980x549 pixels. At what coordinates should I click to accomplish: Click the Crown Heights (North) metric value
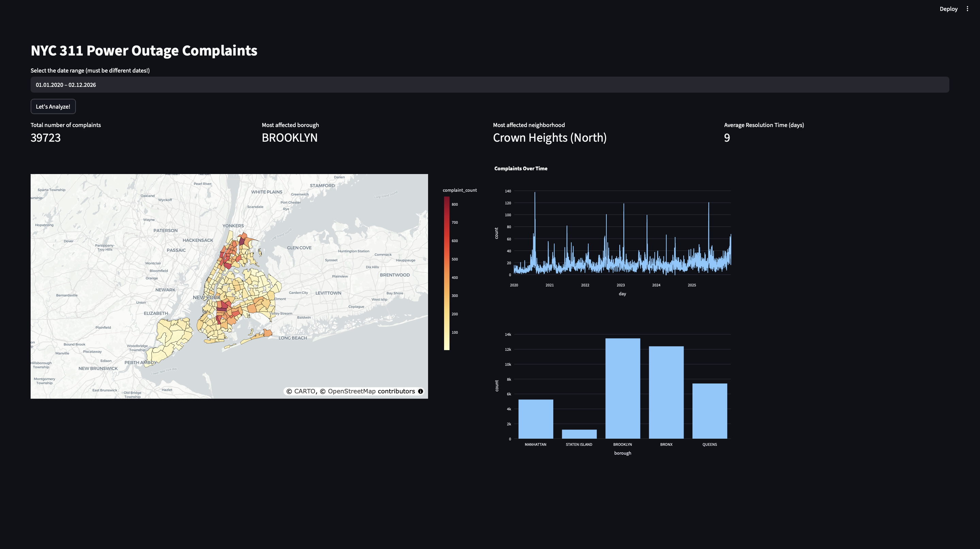pos(549,138)
